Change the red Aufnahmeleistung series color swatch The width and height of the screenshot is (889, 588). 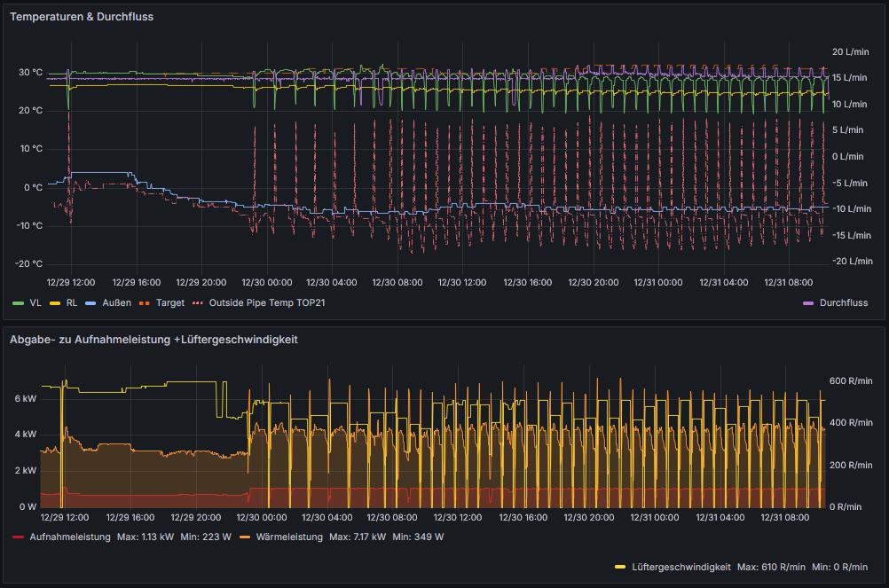[x=18, y=537]
